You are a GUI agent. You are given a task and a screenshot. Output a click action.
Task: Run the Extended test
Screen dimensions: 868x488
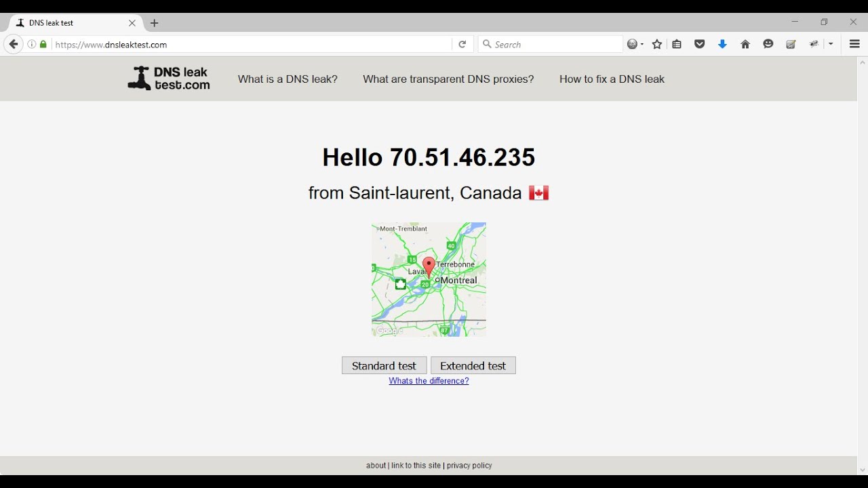tap(473, 366)
